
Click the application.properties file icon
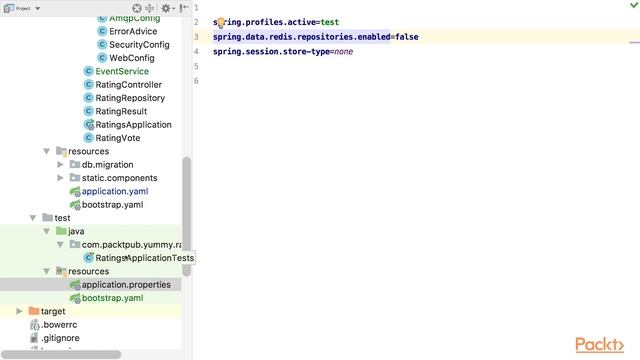[75, 285]
